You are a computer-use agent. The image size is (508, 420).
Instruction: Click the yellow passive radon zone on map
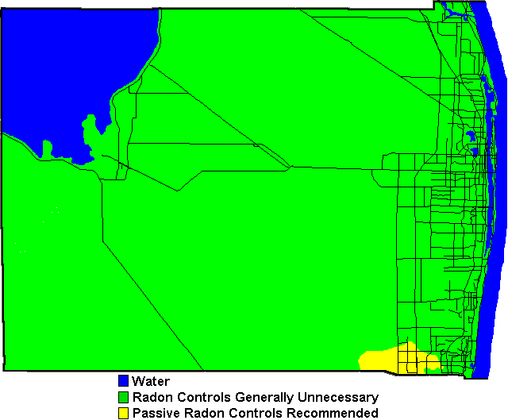tap(400, 359)
